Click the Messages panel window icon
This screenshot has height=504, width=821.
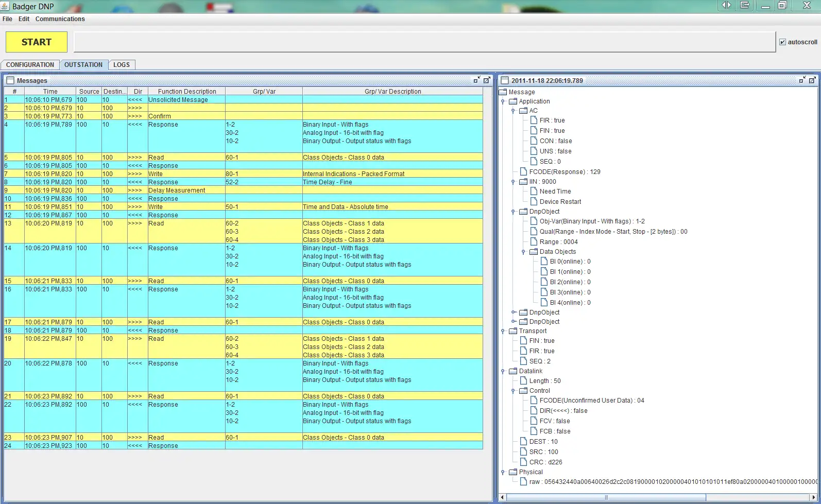[x=10, y=80]
